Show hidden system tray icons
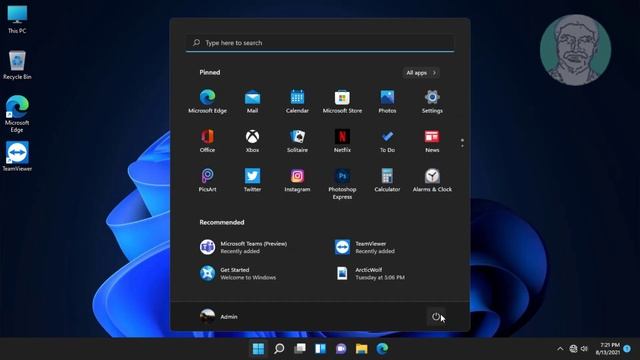 coord(560,349)
